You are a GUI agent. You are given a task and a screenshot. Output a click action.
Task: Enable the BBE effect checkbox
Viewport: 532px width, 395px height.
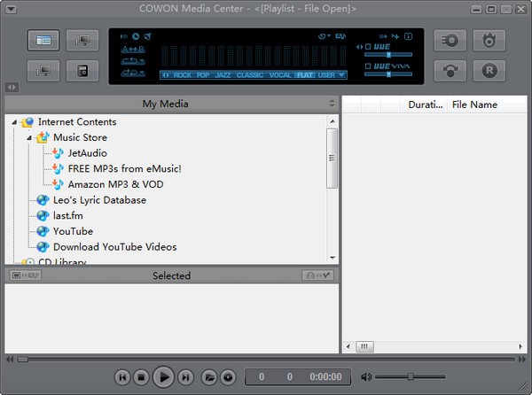coord(368,47)
